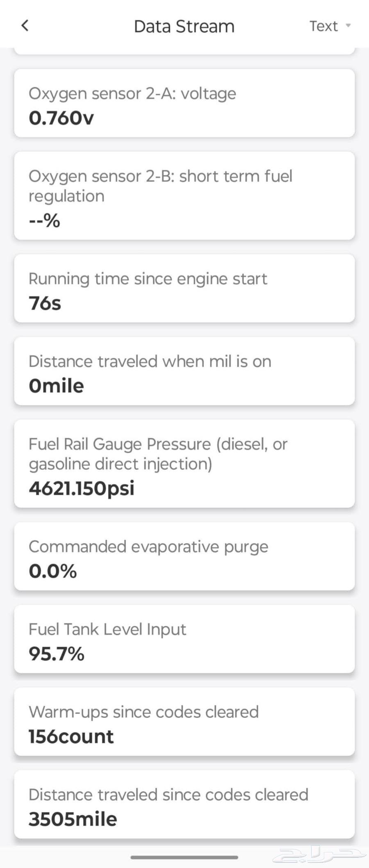Click the Data Stream page title
This screenshot has width=369, height=868.
[184, 26]
